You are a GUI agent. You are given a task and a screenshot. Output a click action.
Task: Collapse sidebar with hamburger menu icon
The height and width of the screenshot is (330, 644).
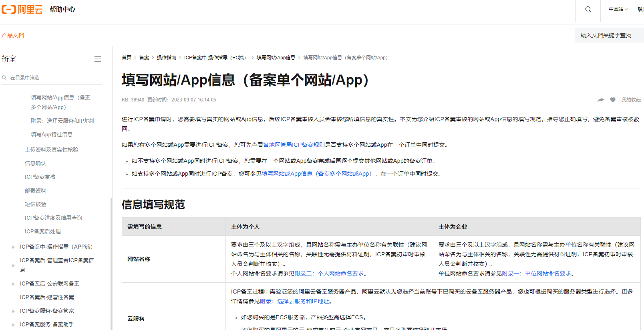pyautogui.click(x=97, y=59)
